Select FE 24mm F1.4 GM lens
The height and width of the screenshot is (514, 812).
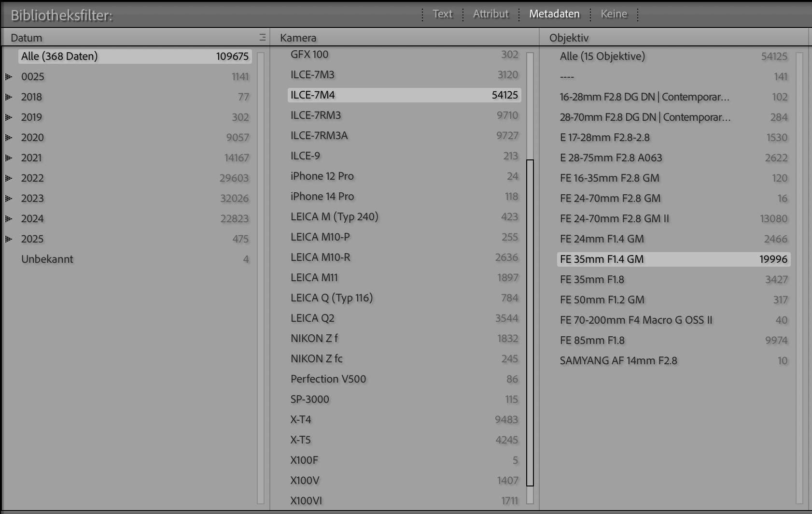674,239
